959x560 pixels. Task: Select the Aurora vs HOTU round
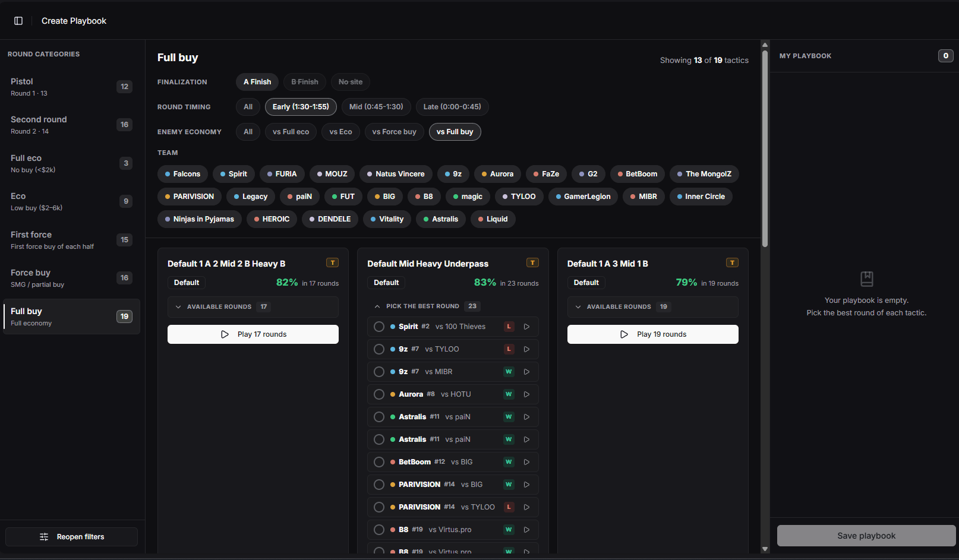[x=379, y=394]
